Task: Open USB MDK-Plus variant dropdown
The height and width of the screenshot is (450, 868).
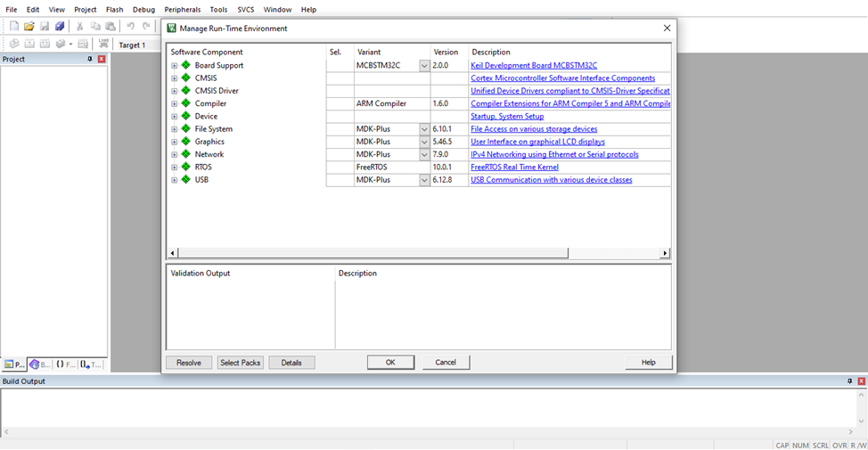Action: [x=424, y=180]
